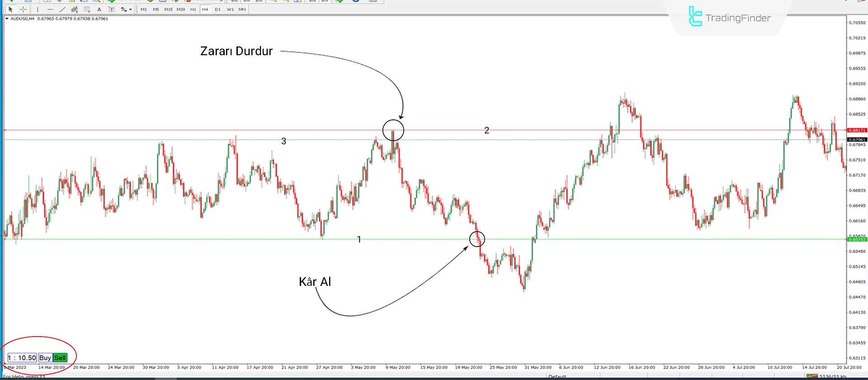Open the equidistant channel tool

click(x=75, y=9)
